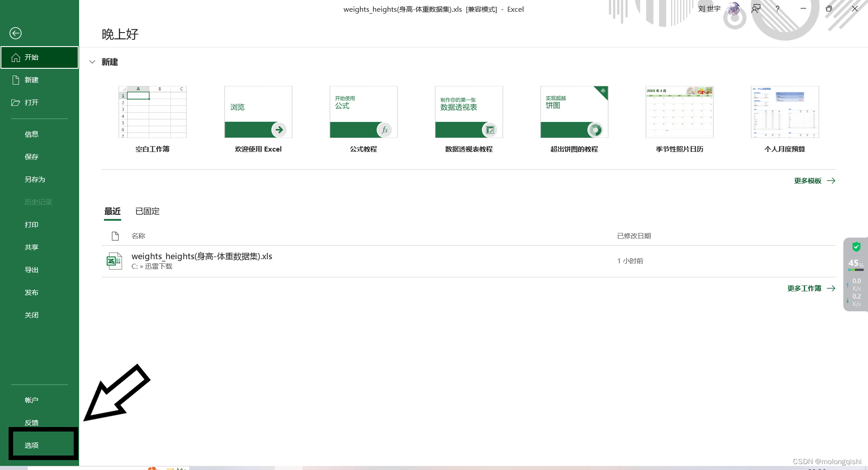Switch to the 最近 tab
This screenshot has height=470, width=868.
[x=113, y=211]
